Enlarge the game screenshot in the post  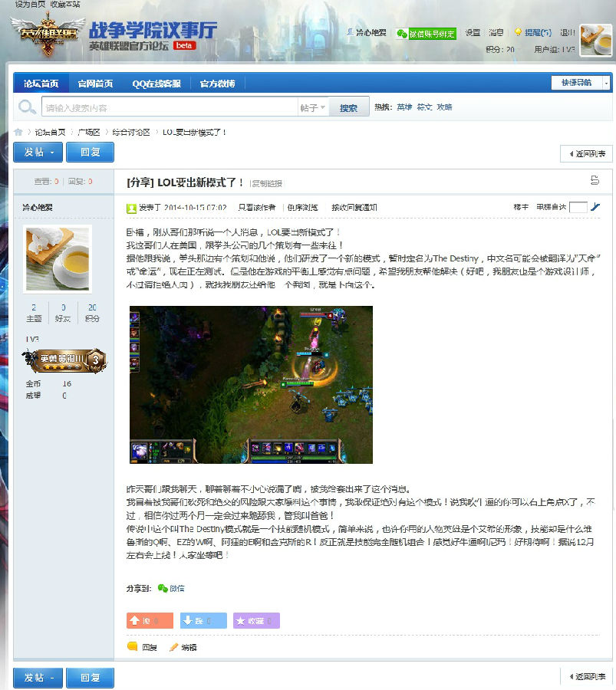pyautogui.click(x=251, y=385)
